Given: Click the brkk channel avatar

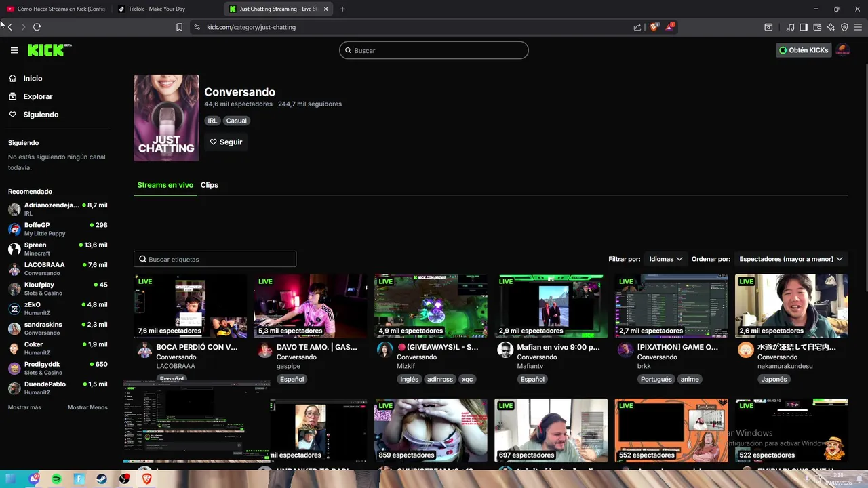Looking at the screenshot, I should click(625, 350).
